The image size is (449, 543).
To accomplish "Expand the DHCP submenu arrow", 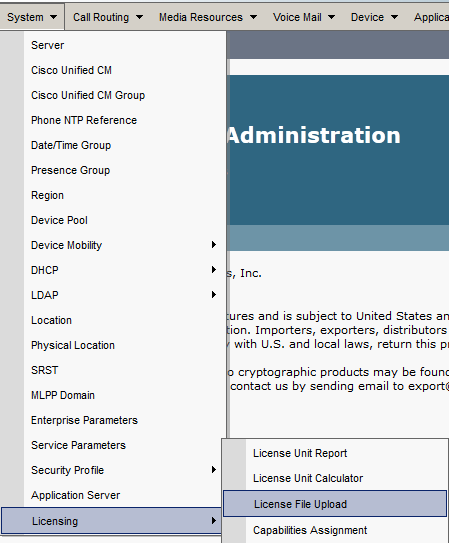I will (214, 270).
